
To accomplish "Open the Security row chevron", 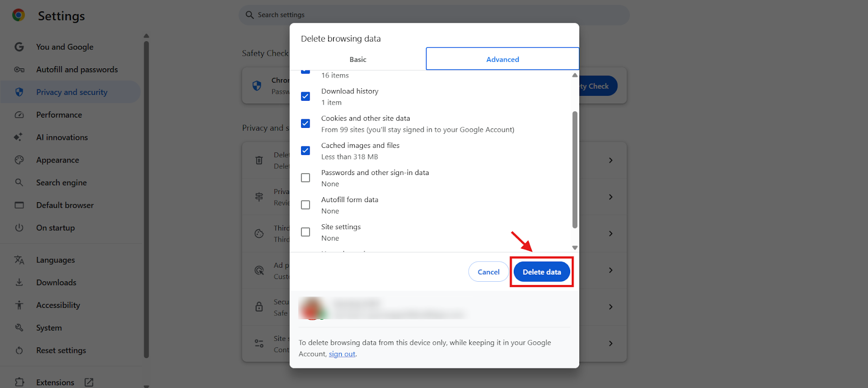I will (611, 307).
